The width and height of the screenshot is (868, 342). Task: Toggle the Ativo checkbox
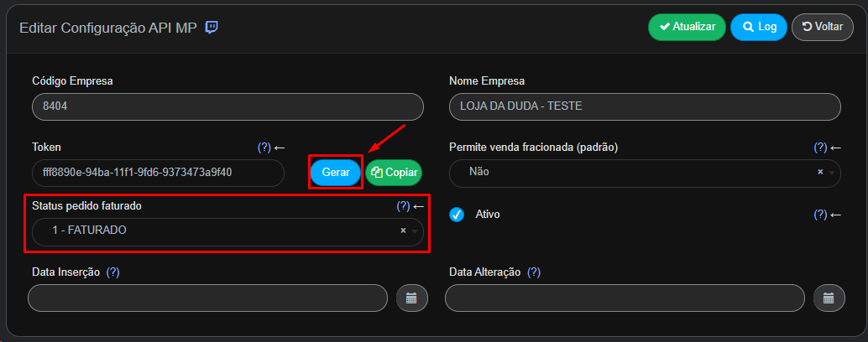pyautogui.click(x=457, y=215)
